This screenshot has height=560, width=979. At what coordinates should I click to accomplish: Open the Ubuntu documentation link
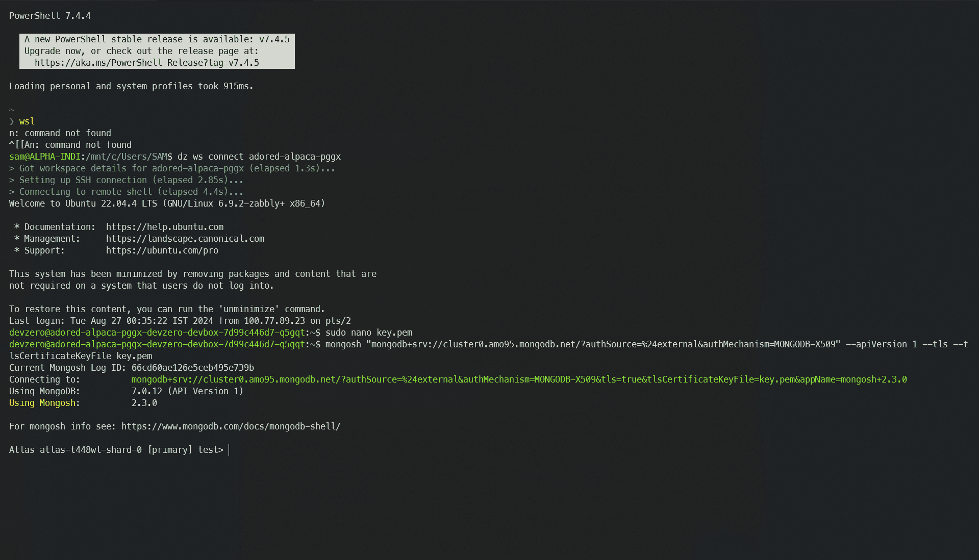(x=164, y=226)
